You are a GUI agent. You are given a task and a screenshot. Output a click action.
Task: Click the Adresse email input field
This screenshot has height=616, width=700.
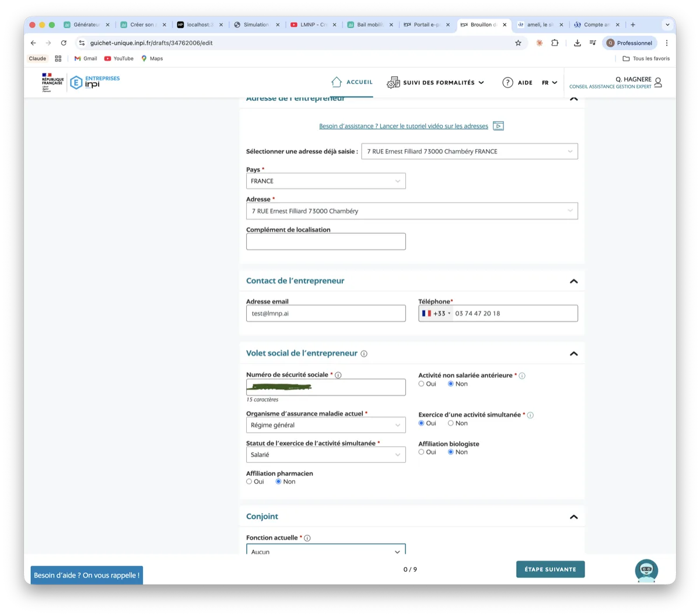pos(325,313)
